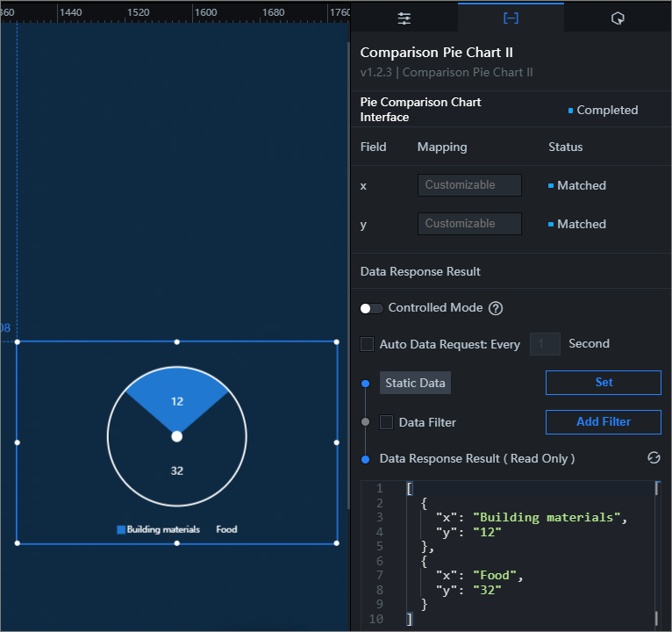Expand the Pie Comparison Chart Interface section
The height and width of the screenshot is (632, 672).
pyautogui.click(x=421, y=110)
